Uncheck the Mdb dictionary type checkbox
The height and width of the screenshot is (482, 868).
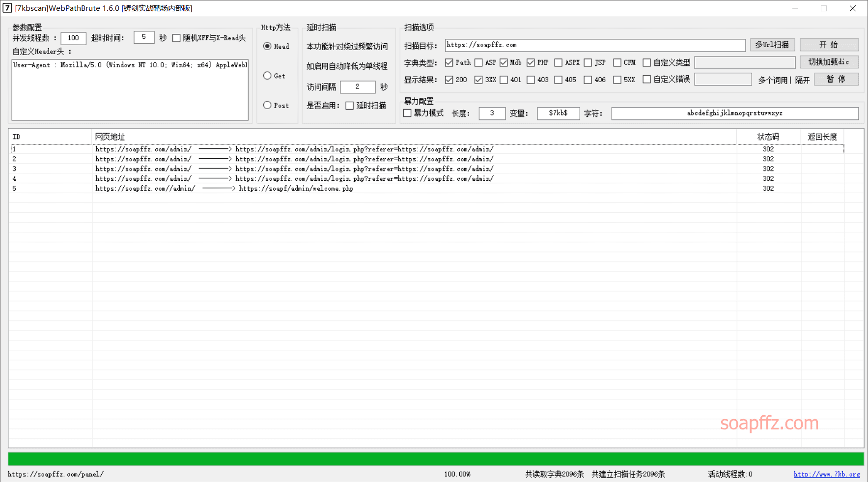(504, 62)
